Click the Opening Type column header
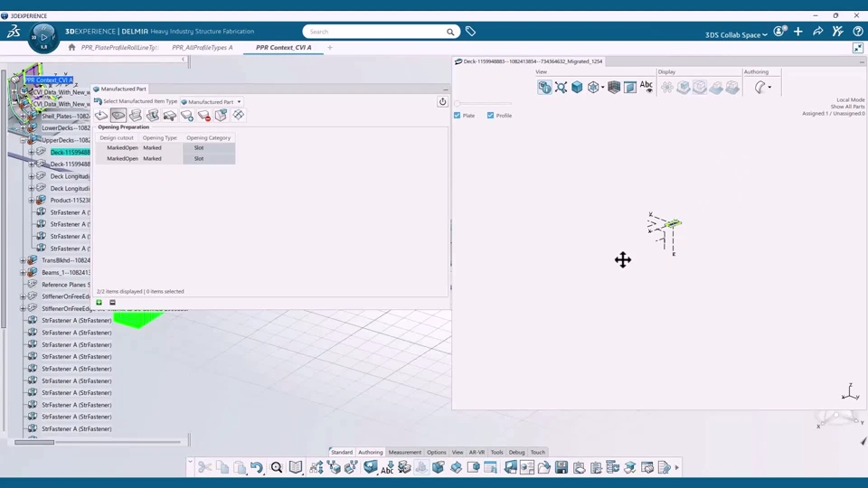The image size is (868, 488). pos(160,137)
